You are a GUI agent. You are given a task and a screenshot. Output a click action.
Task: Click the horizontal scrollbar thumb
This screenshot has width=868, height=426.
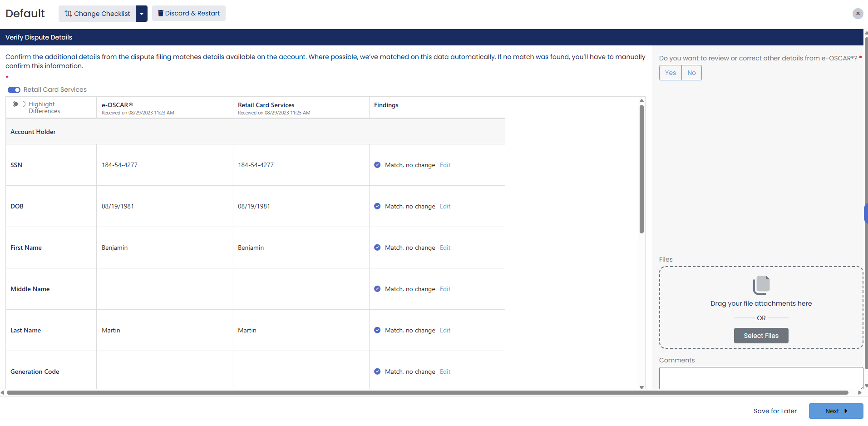(427, 393)
